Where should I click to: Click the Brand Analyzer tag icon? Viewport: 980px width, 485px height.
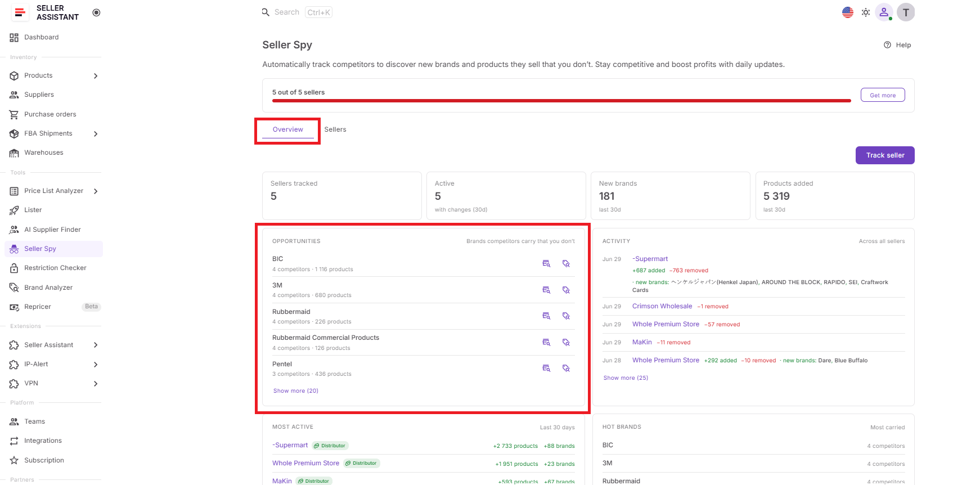click(x=14, y=288)
